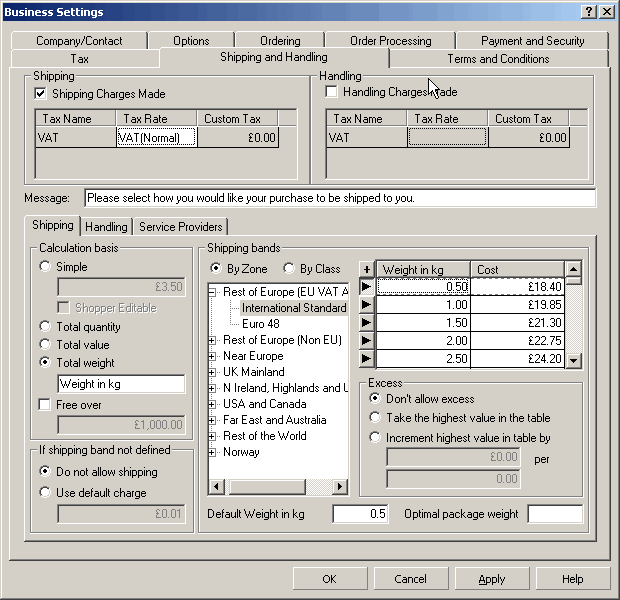
Task: Enable Handling Charges Made checkbox
Action: [332, 92]
